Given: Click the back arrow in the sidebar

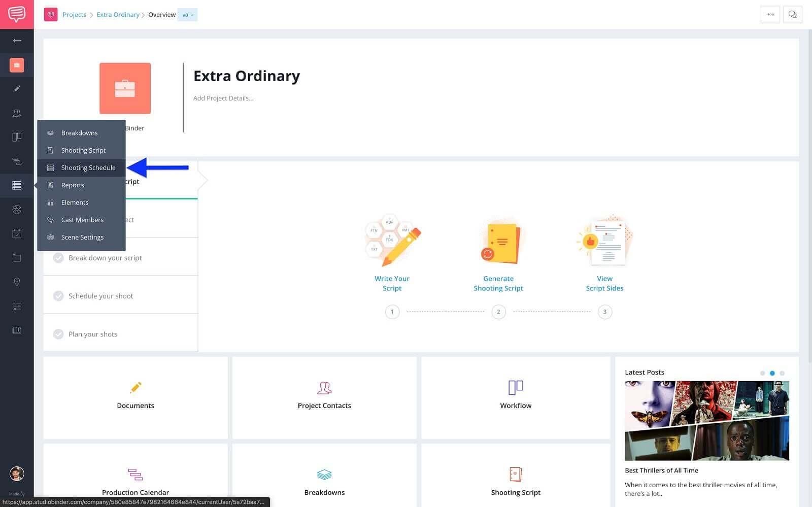Looking at the screenshot, I should 17,41.
